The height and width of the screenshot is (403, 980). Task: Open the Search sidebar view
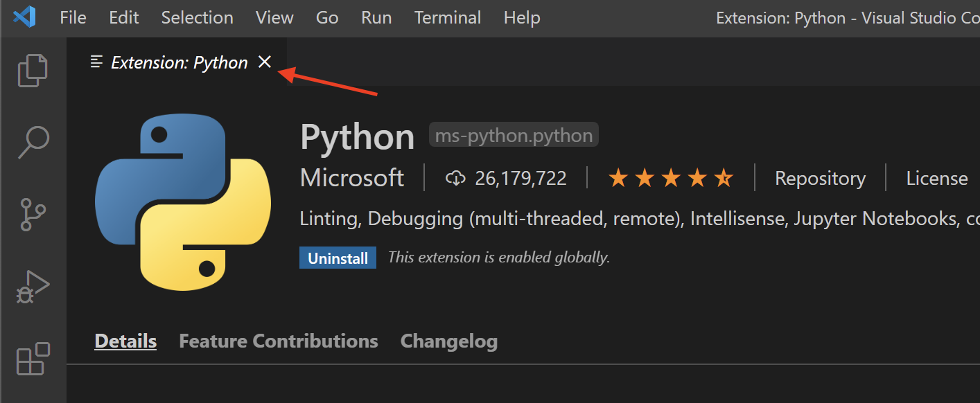pyautogui.click(x=33, y=142)
